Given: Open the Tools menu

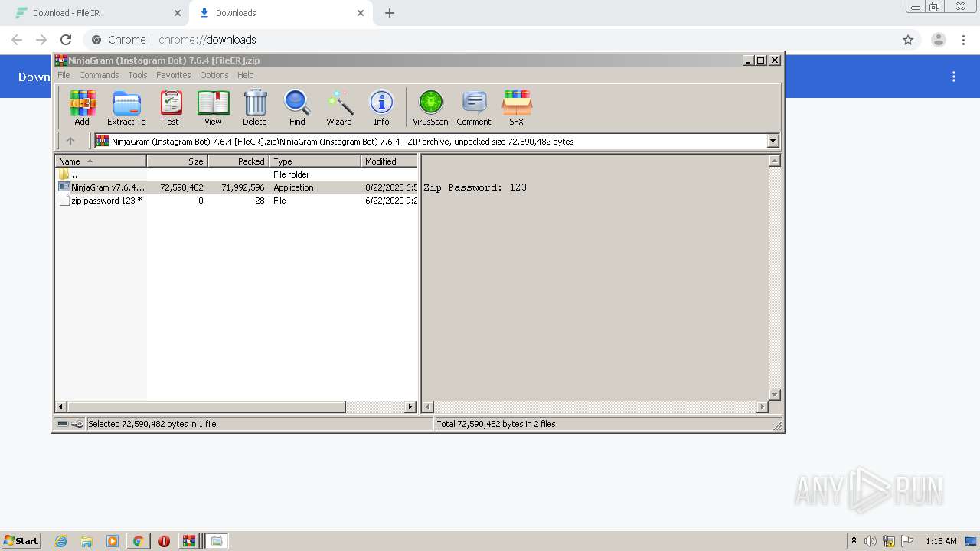Looking at the screenshot, I should [x=138, y=75].
